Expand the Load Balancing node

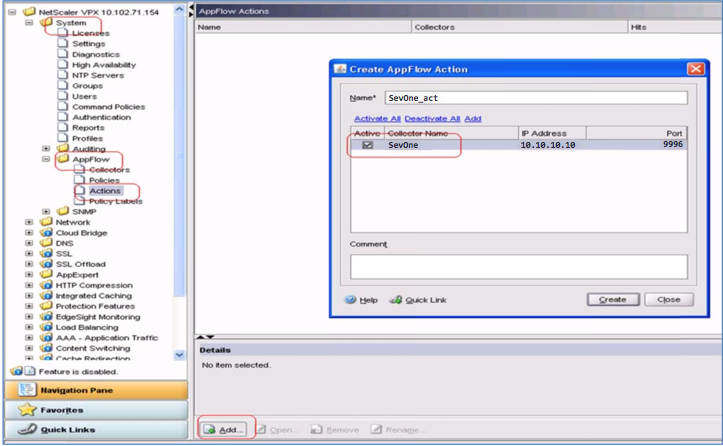coord(29,327)
